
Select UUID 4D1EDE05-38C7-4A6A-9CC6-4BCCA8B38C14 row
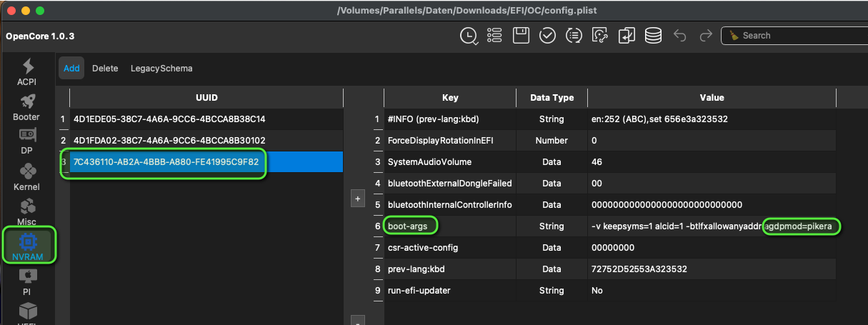click(x=169, y=119)
